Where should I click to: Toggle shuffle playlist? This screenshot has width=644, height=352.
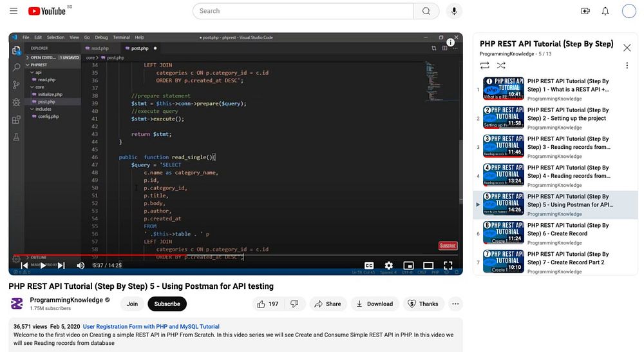tap(501, 65)
